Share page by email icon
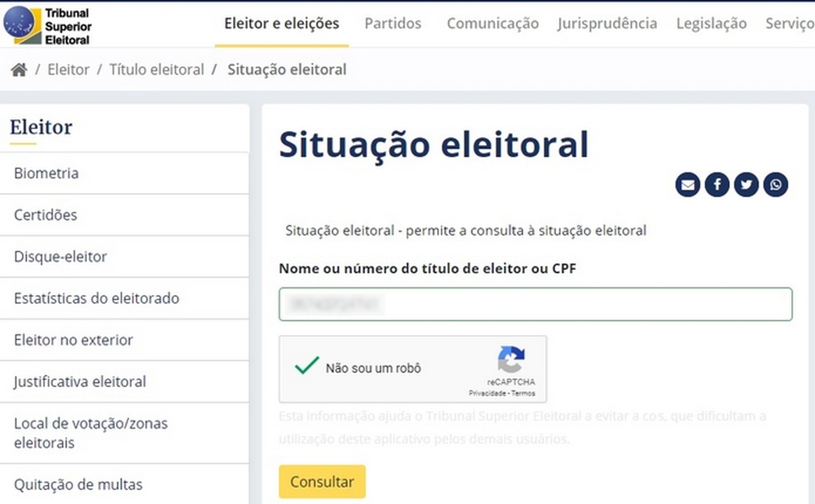 point(687,184)
